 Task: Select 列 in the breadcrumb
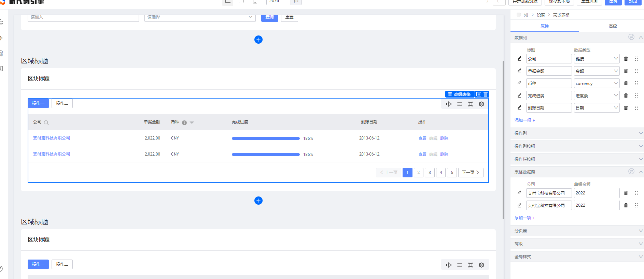pyautogui.click(x=526, y=15)
